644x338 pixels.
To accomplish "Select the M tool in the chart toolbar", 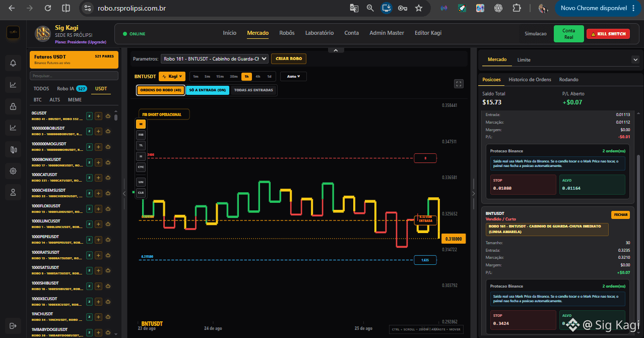I will [x=141, y=124].
